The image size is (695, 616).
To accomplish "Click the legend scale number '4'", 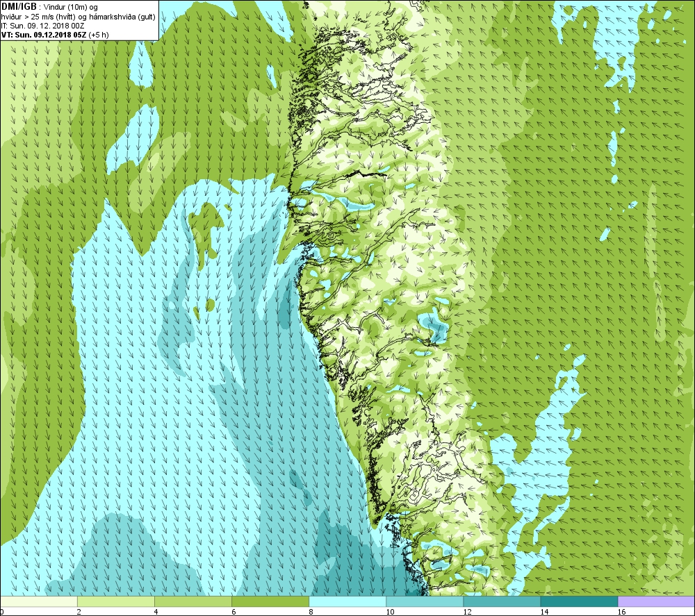I will [156, 612].
